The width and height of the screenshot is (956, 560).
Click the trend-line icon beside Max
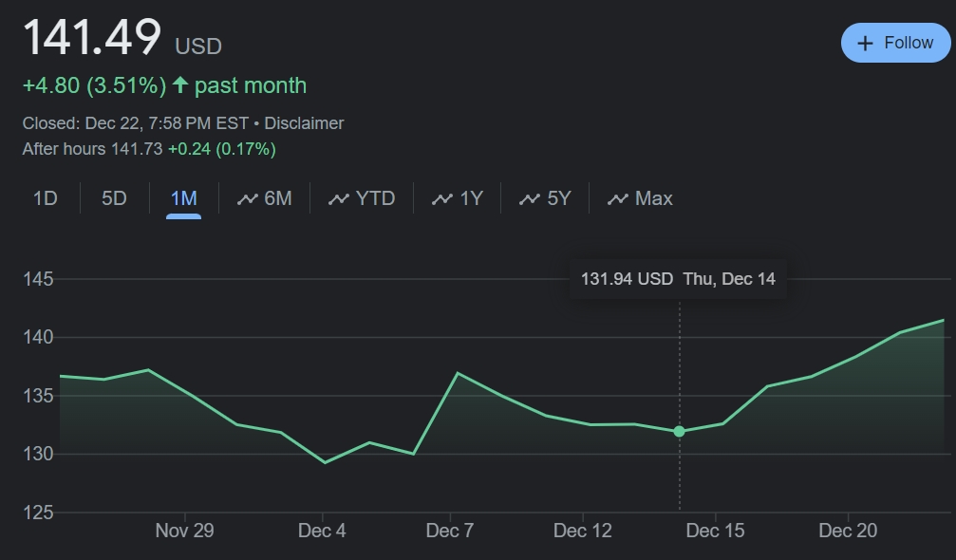point(618,198)
